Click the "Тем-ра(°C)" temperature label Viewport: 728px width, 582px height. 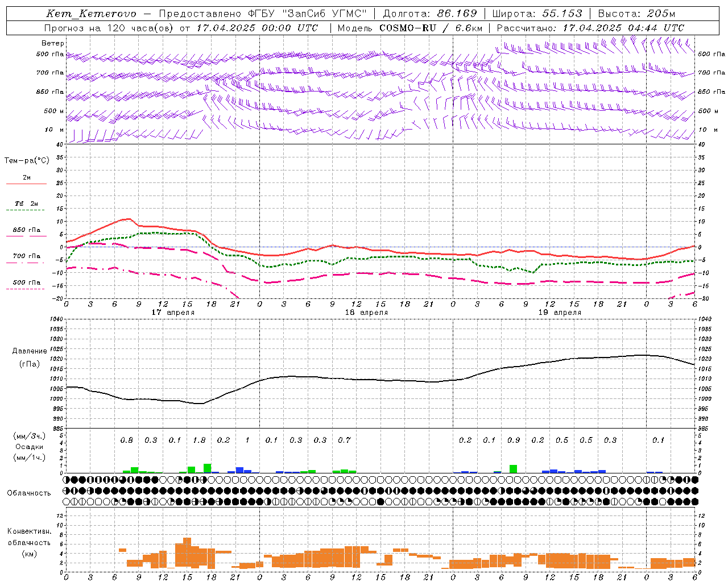[x=27, y=160]
